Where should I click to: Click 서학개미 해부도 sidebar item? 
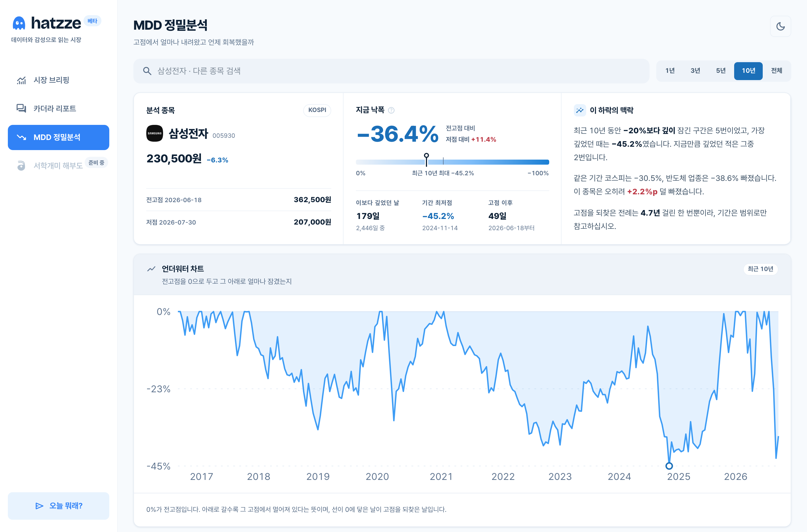(58, 165)
